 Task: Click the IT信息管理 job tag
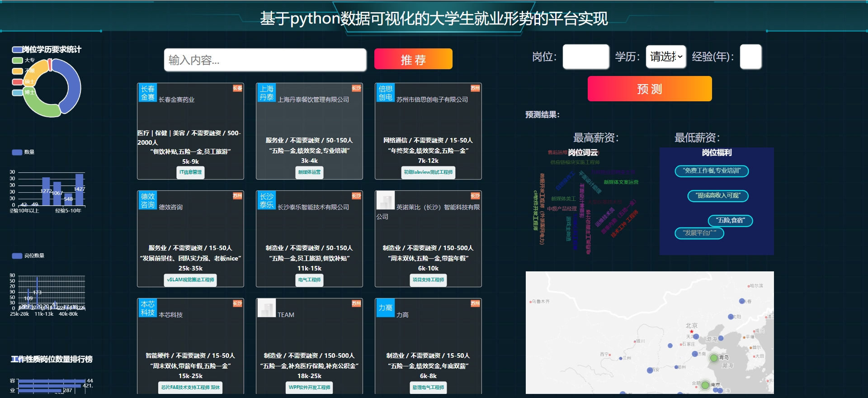tap(190, 172)
